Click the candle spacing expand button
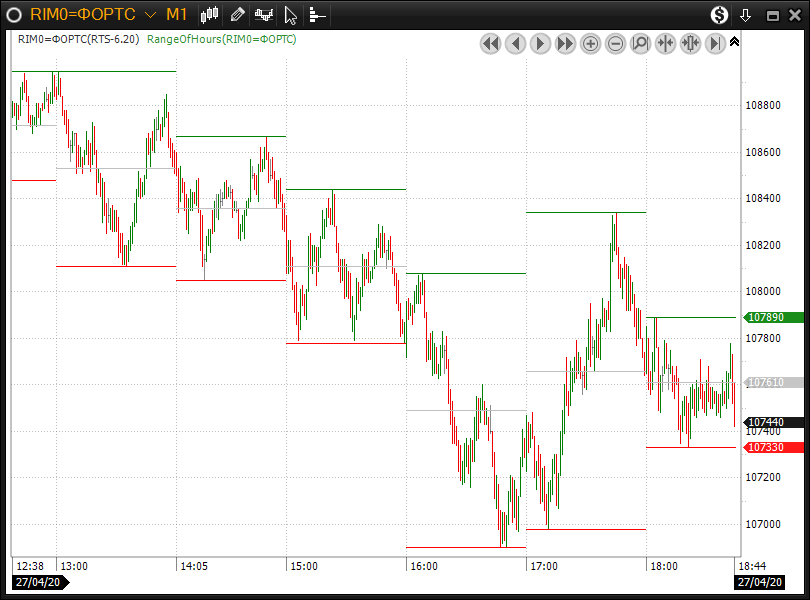 point(691,43)
